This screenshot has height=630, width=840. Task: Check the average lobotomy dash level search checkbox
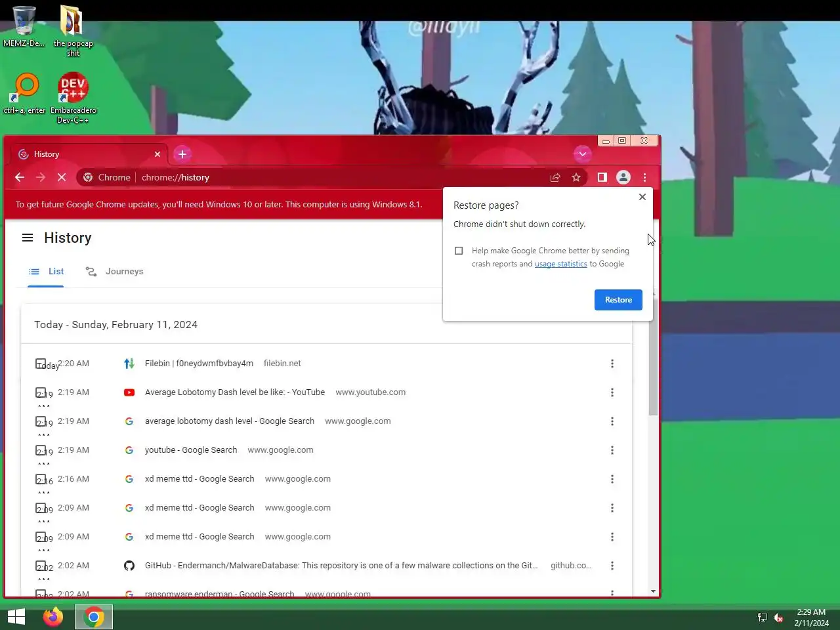tap(41, 421)
